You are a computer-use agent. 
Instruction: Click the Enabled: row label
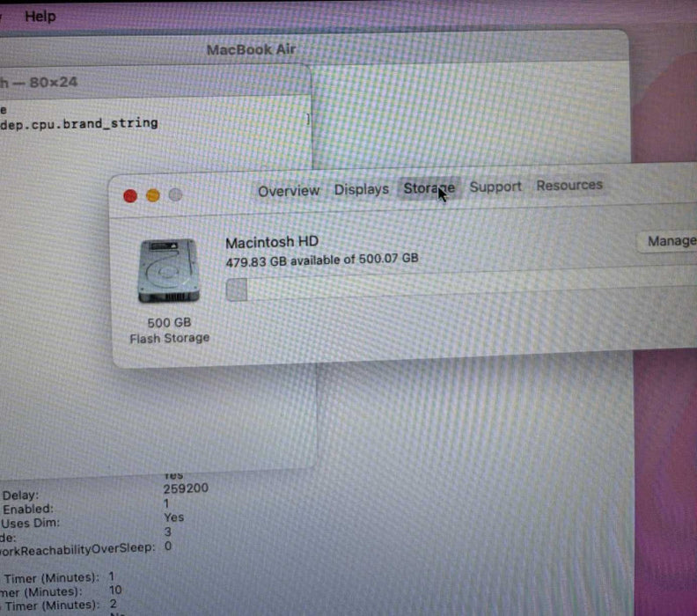pos(28,509)
